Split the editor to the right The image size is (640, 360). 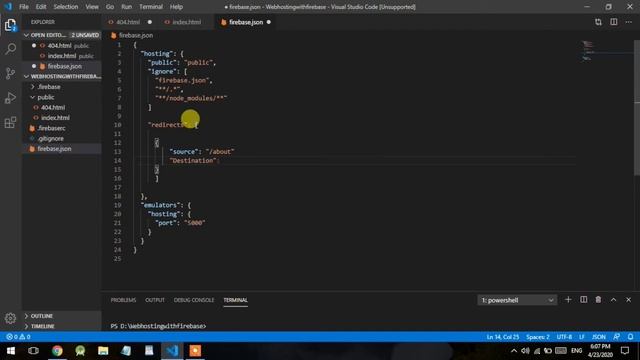[x=613, y=22]
